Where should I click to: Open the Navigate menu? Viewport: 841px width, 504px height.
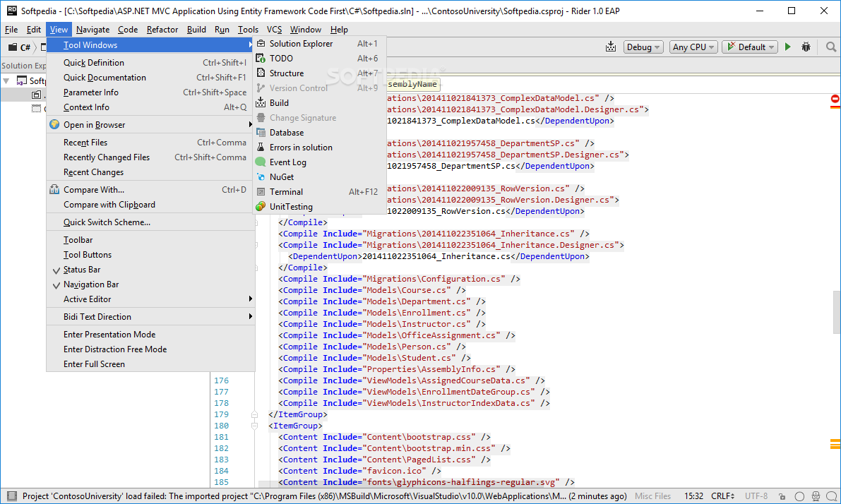93,30
